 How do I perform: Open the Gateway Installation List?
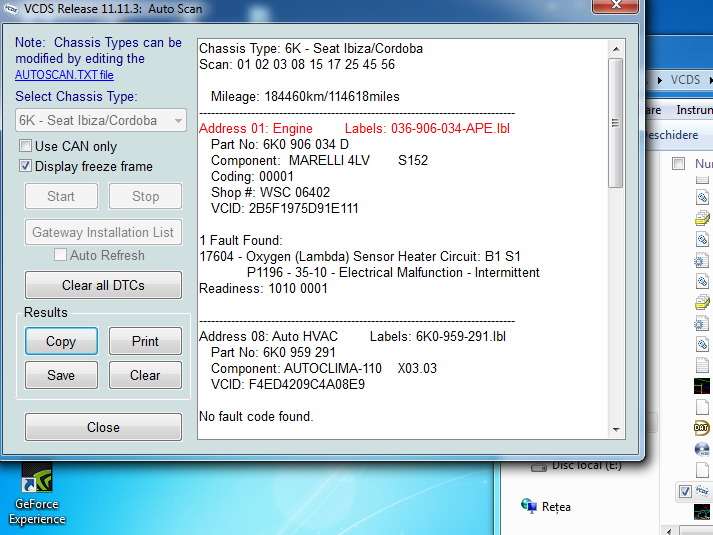pos(103,232)
